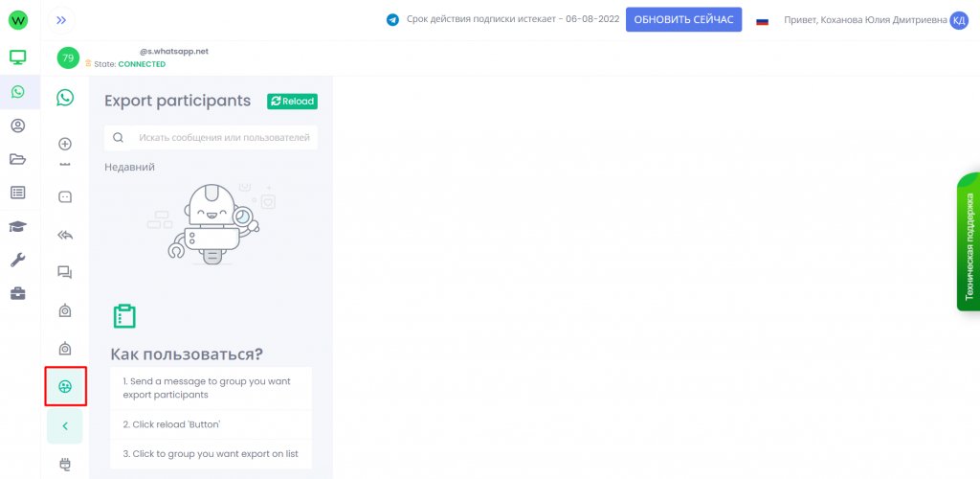Click the search magnifier icon

click(x=118, y=138)
